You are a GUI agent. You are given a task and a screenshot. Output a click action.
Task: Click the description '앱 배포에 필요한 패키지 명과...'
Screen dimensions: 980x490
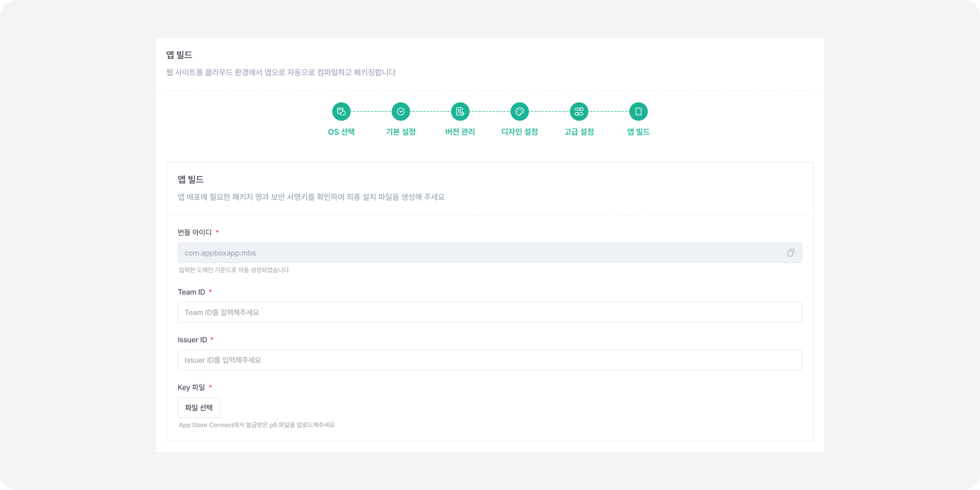pos(311,197)
